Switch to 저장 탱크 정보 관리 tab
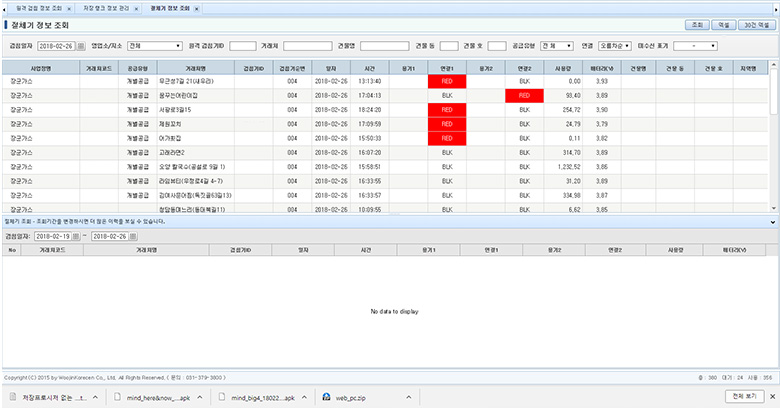Screen dimensions: 780x408 (x=104, y=7)
